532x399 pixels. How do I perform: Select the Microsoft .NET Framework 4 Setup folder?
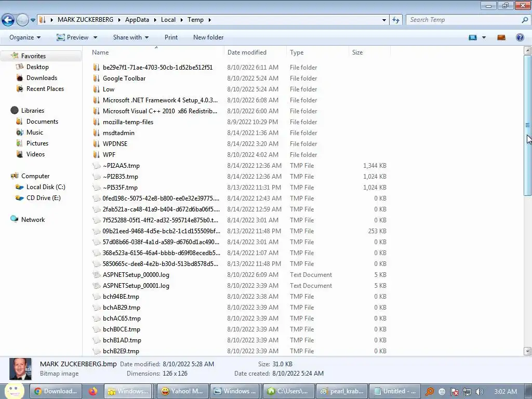(160, 100)
